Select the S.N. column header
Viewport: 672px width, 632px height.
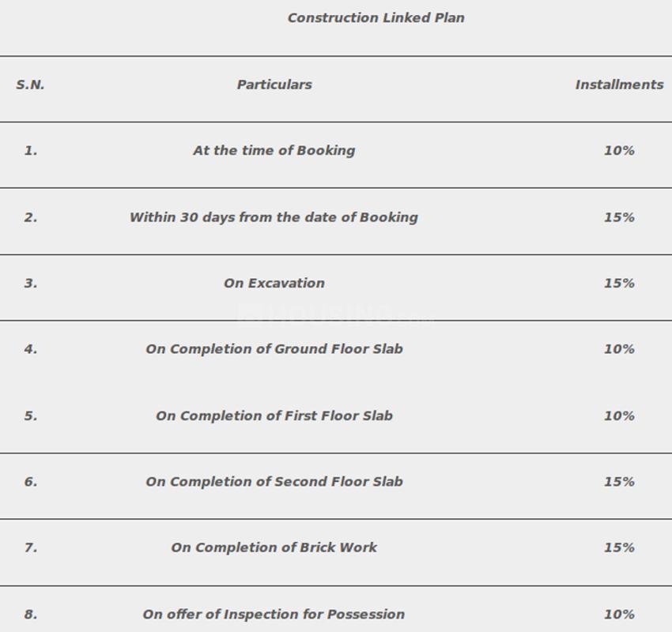pos(30,85)
